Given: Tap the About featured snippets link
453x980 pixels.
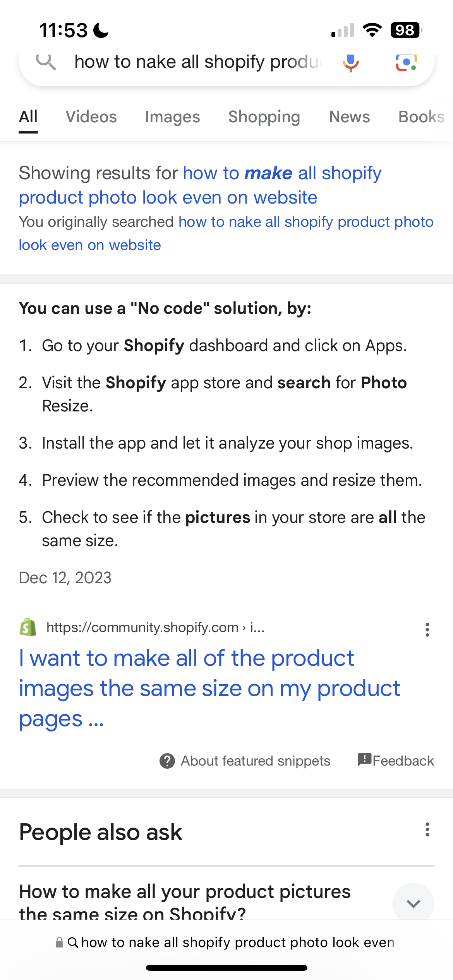Looking at the screenshot, I should [256, 761].
